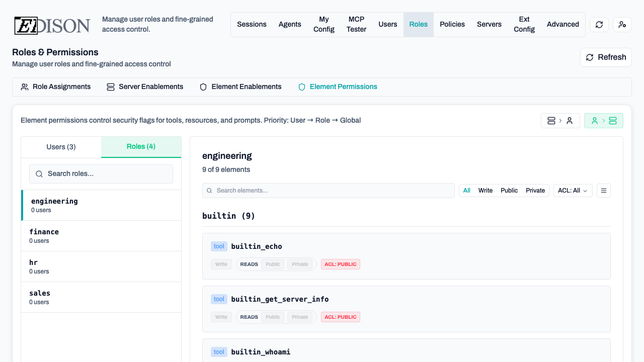644x362 pixels.
Task: Select the Public filter option
Action: point(509,190)
